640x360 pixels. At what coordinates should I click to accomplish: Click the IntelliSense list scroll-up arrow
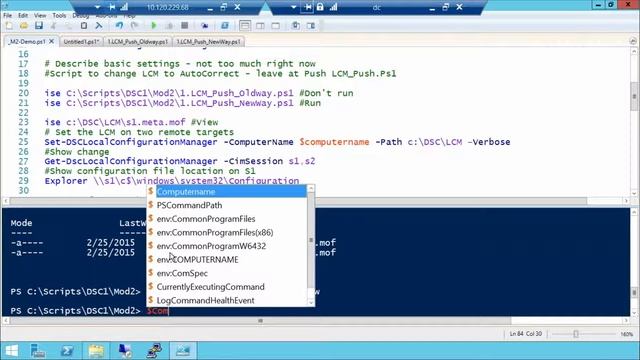point(311,189)
